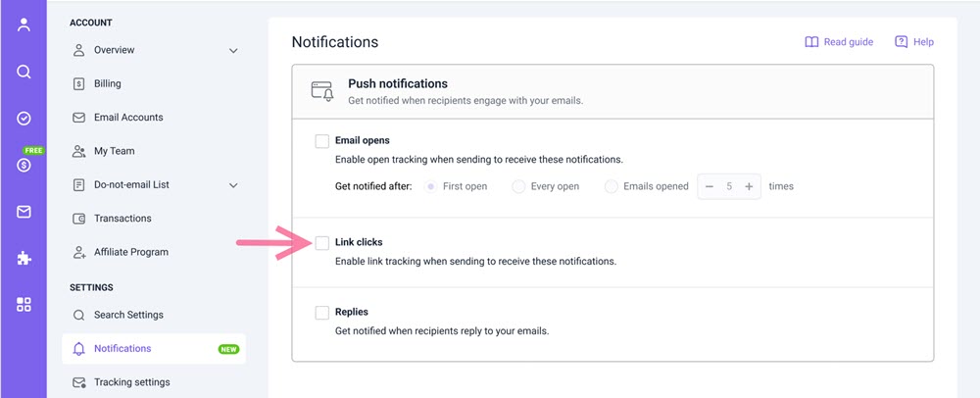Open the user profile icon in purple sidebar

(24, 25)
